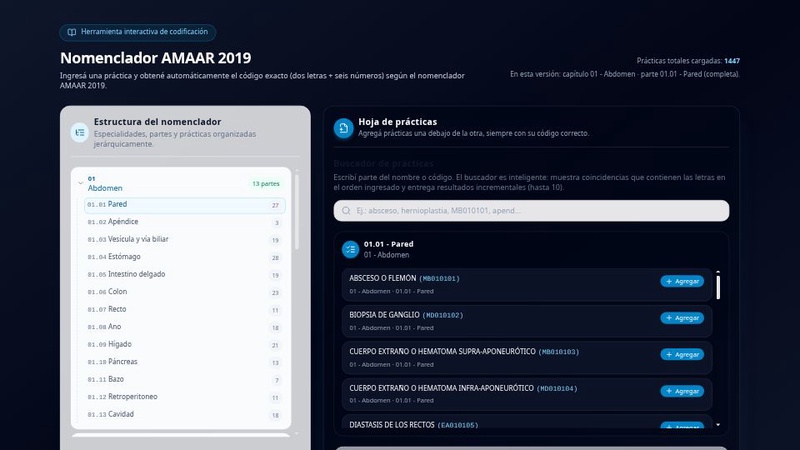This screenshot has height=450, width=800.
Task: Click the ABSCESO O FLEMÓN practice name
Action: pos(383,279)
